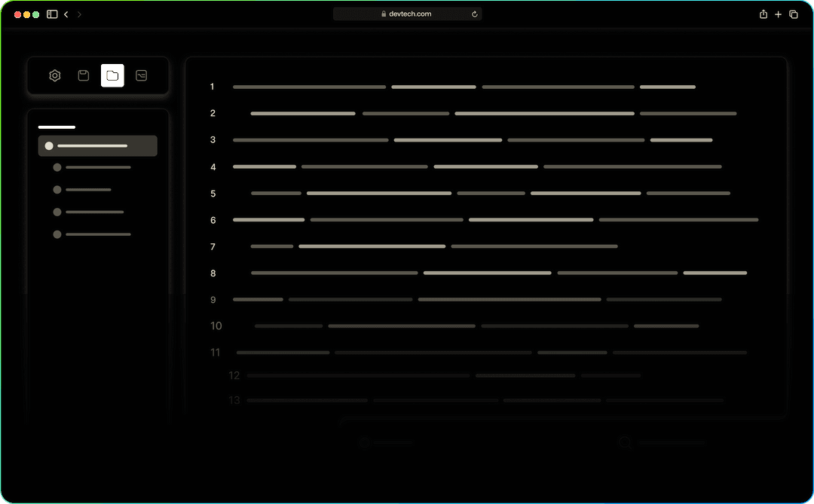
Task: Select the active folder icon in the toolbar
Action: (x=112, y=75)
